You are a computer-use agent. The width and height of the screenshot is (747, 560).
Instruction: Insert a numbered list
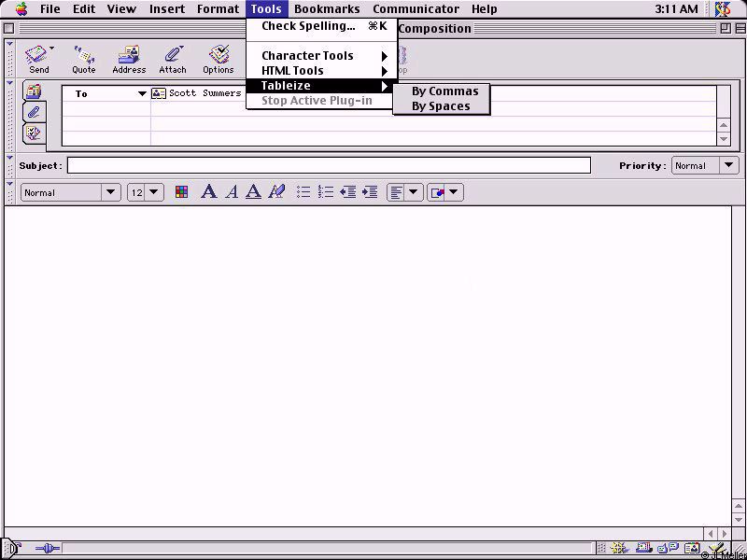click(x=326, y=192)
